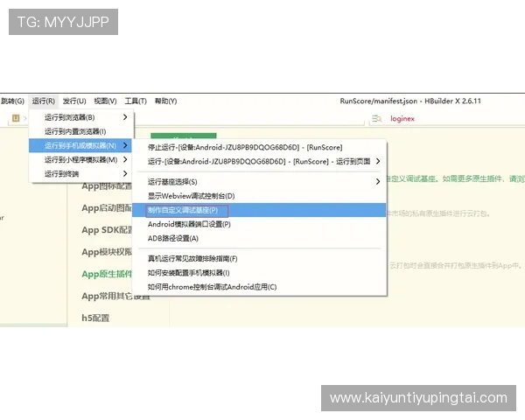525x420 pixels.
Task: Open the 发行(U) menu
Action: [x=74, y=101]
